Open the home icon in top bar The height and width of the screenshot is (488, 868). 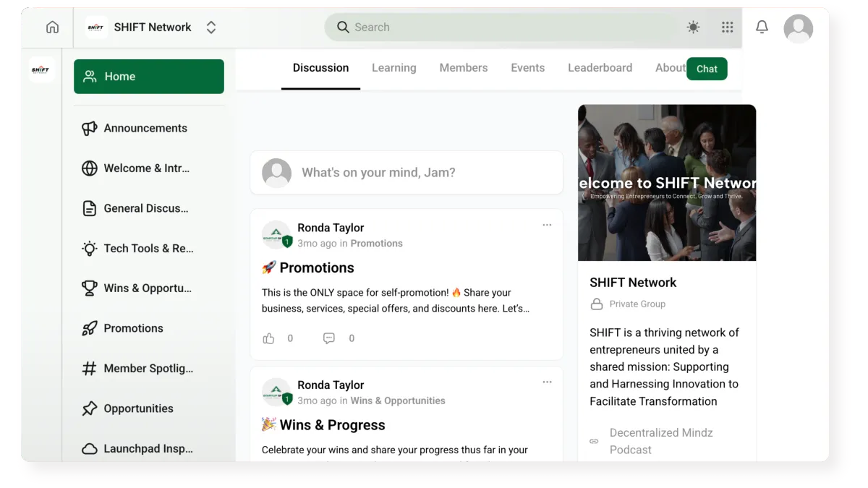coord(52,27)
